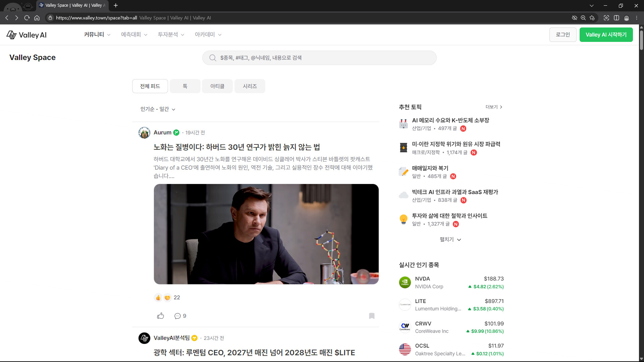Image resolution: width=644 pixels, height=362 pixels.
Task: Click the thumbs-up like icon on Aurum post
Action: point(160,316)
